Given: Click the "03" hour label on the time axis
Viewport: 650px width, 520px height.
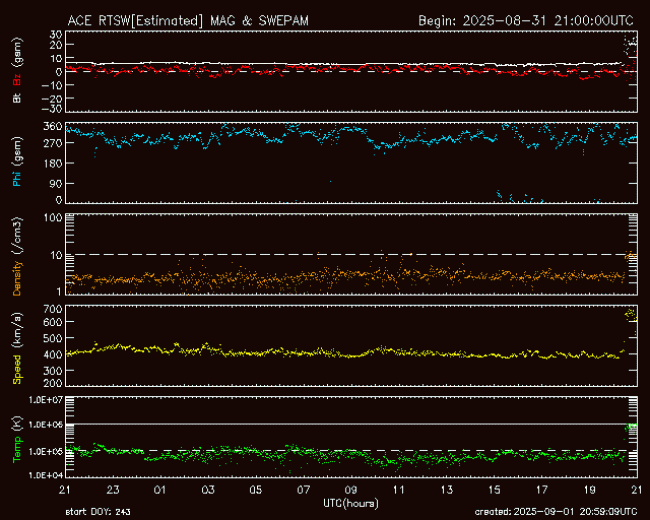Looking at the screenshot, I should (208, 490).
